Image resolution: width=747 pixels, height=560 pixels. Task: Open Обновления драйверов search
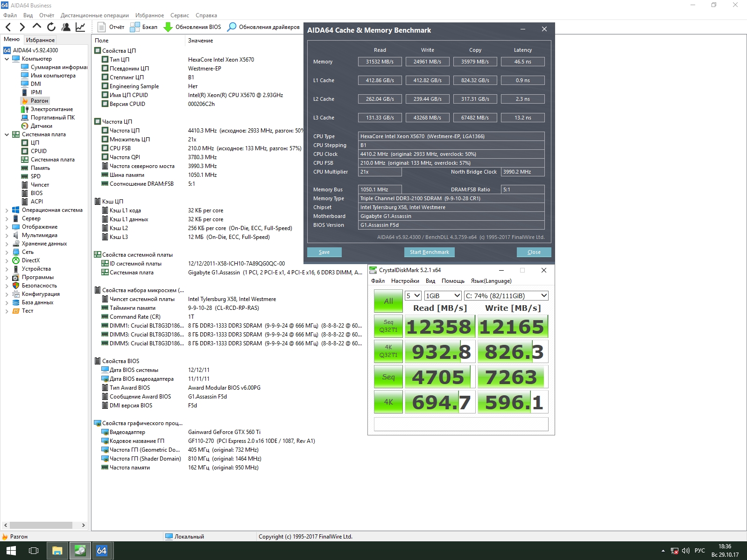tap(263, 27)
